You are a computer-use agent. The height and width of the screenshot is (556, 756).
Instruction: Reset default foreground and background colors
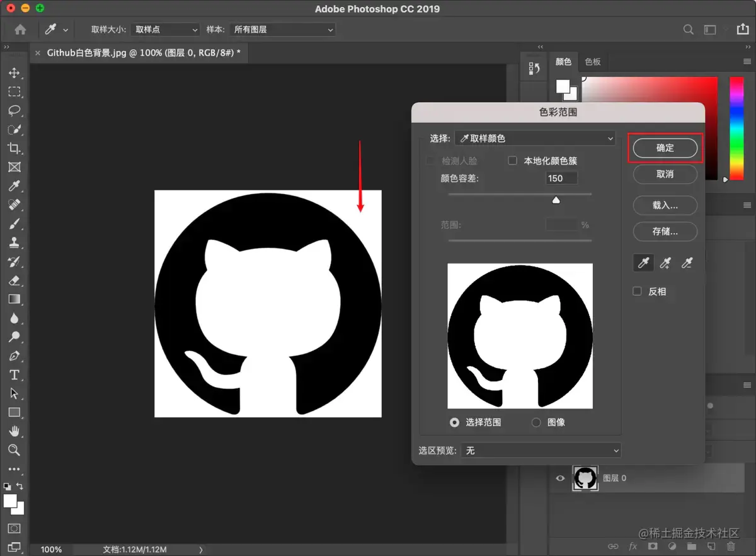click(7, 486)
